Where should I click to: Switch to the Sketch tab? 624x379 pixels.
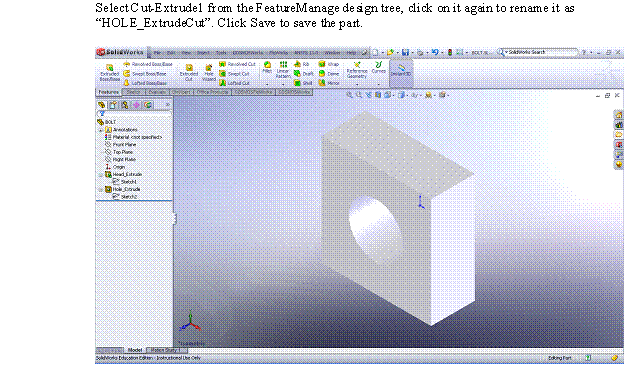[x=133, y=92]
